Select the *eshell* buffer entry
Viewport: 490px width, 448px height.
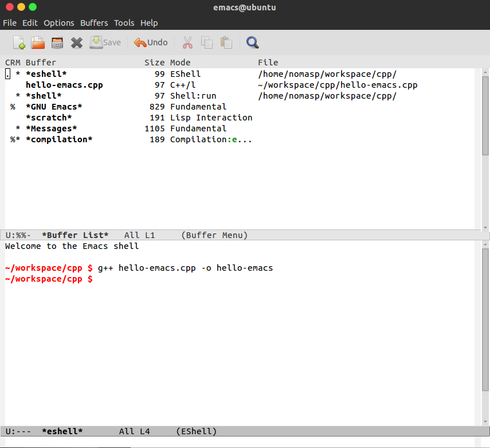(46, 74)
